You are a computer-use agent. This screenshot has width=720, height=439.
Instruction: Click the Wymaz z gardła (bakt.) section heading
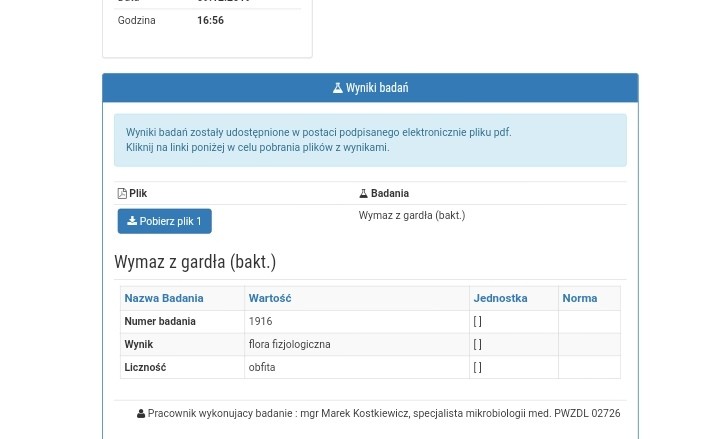pyautogui.click(x=195, y=262)
